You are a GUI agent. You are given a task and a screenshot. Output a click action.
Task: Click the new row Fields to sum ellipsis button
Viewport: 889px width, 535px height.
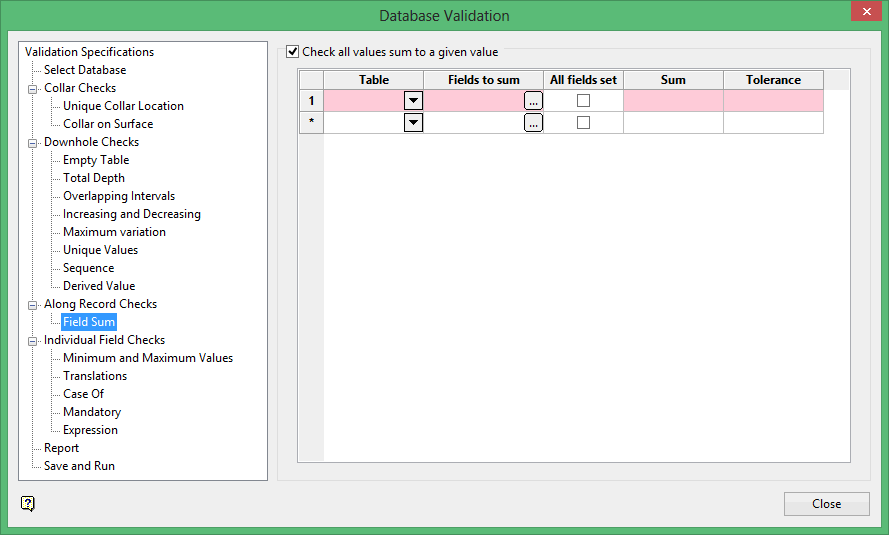[x=533, y=122]
